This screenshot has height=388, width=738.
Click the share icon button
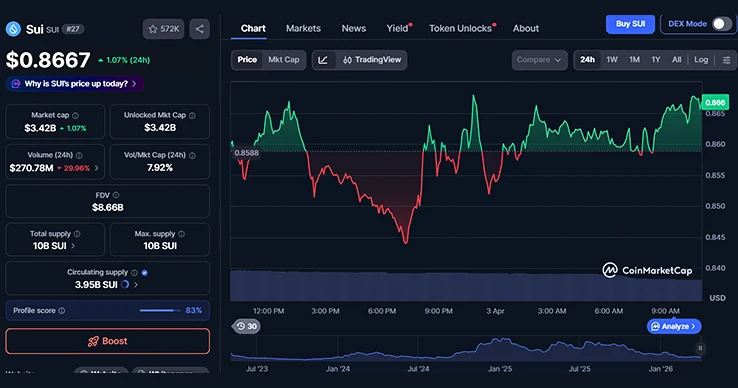[x=200, y=29]
